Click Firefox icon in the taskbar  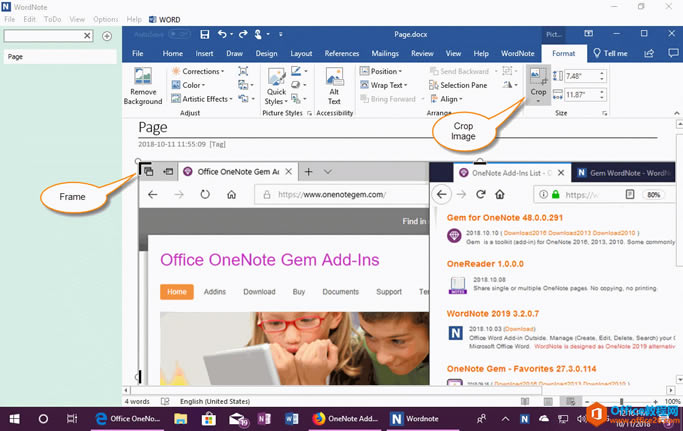click(319, 418)
